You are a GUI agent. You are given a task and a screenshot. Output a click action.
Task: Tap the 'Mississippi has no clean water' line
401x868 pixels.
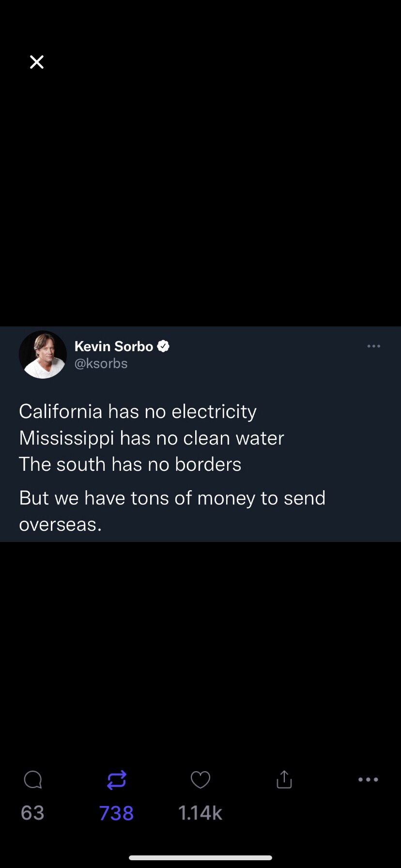click(x=151, y=438)
